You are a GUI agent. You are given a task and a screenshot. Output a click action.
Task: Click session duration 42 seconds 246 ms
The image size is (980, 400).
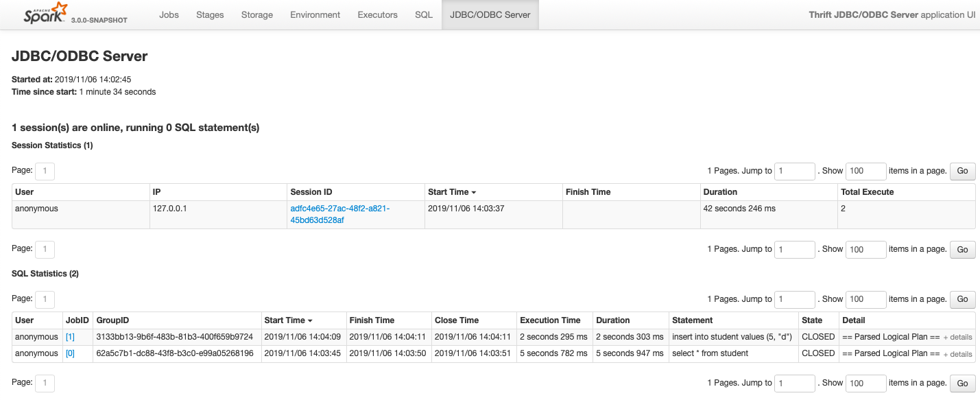pos(739,209)
